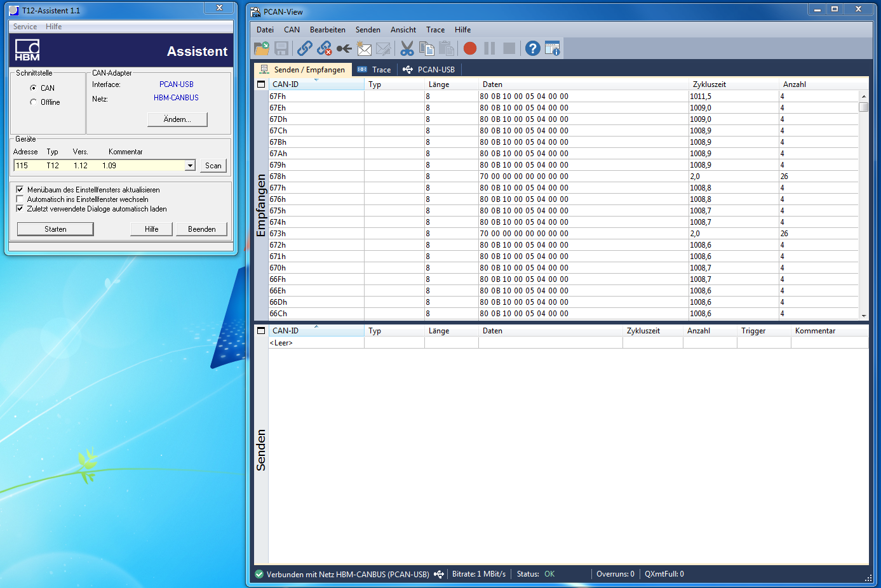Sort receive list by CAN-ID column

tap(316, 84)
